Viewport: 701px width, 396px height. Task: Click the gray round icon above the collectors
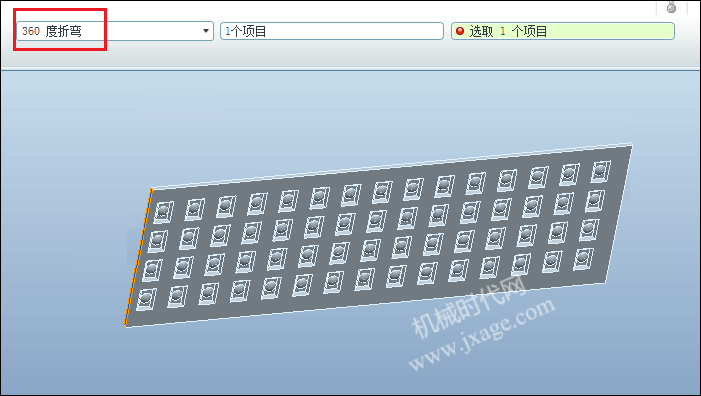pyautogui.click(x=671, y=8)
